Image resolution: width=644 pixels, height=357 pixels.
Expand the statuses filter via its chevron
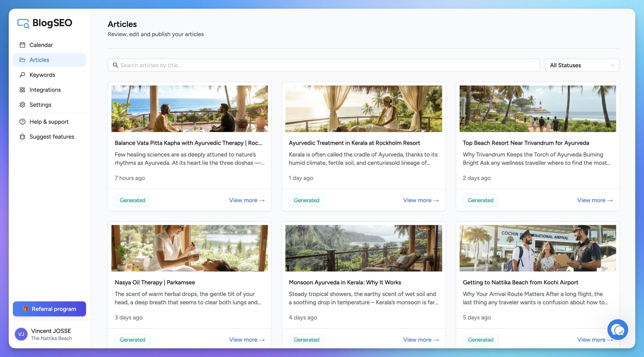613,65
